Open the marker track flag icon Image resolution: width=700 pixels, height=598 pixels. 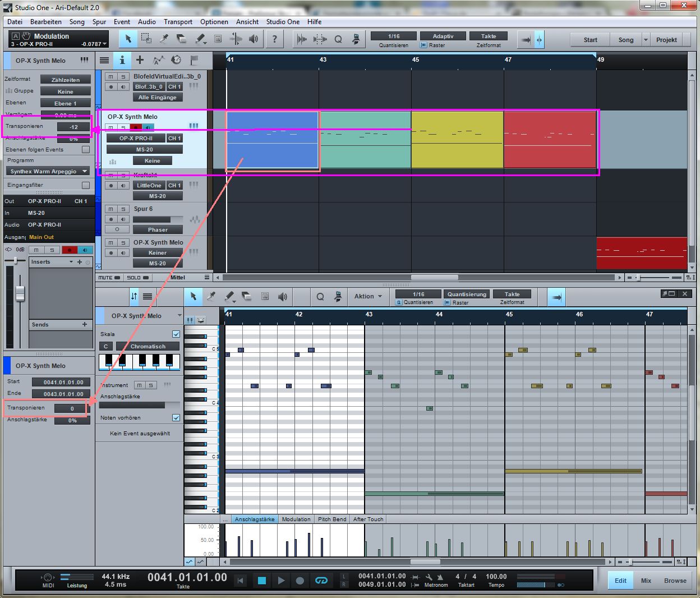point(194,60)
